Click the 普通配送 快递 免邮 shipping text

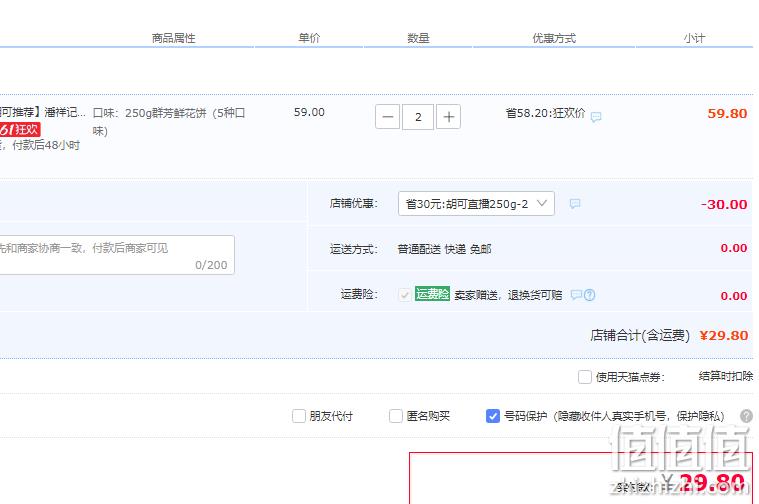[x=444, y=249]
